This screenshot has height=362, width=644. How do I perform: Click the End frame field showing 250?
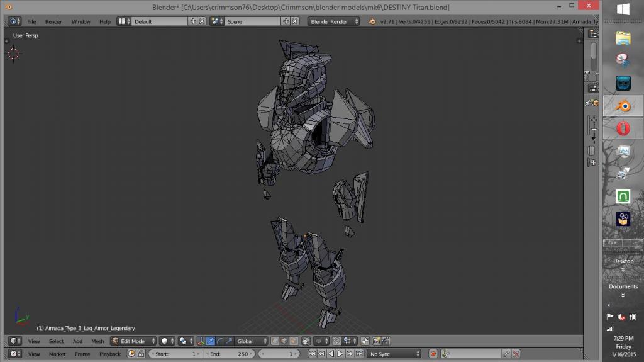229,354
